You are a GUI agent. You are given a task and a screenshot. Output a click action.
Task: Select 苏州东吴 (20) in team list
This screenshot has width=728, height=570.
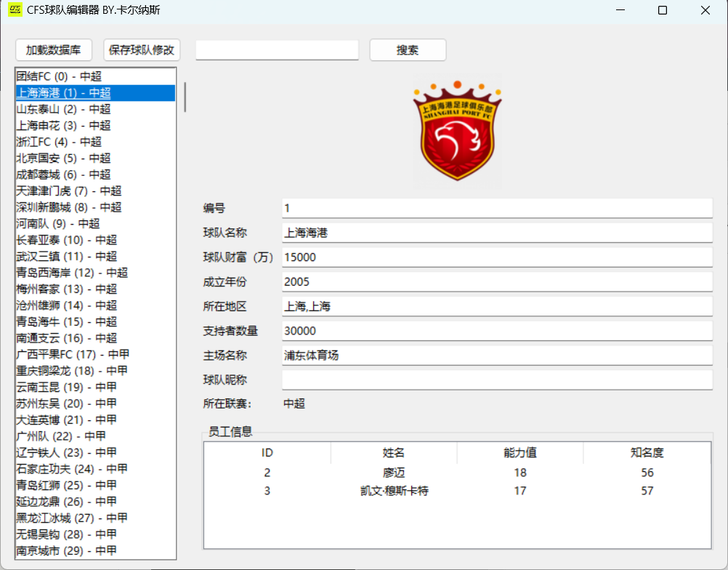click(x=96, y=404)
